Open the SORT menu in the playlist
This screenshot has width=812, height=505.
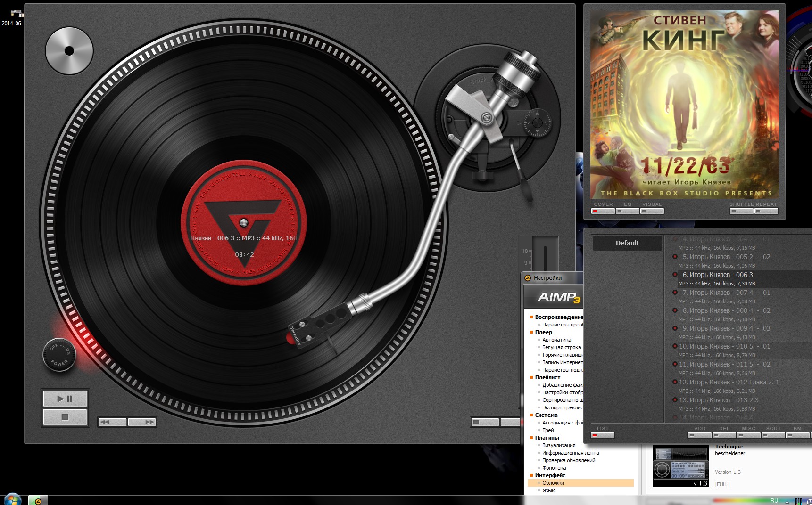(x=773, y=435)
